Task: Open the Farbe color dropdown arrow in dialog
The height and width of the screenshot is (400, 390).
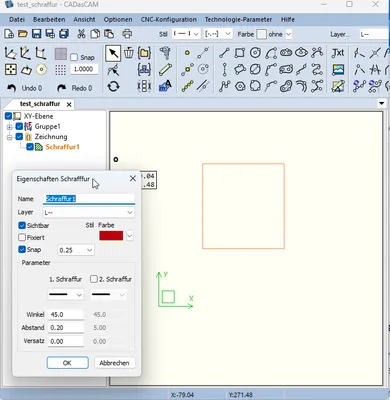Action: point(130,236)
